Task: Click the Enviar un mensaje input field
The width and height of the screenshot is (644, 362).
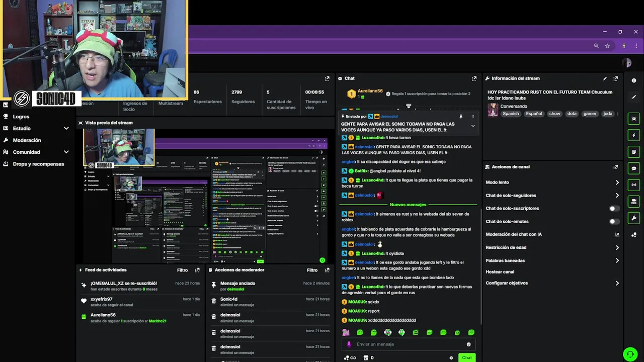Action: [409, 344]
